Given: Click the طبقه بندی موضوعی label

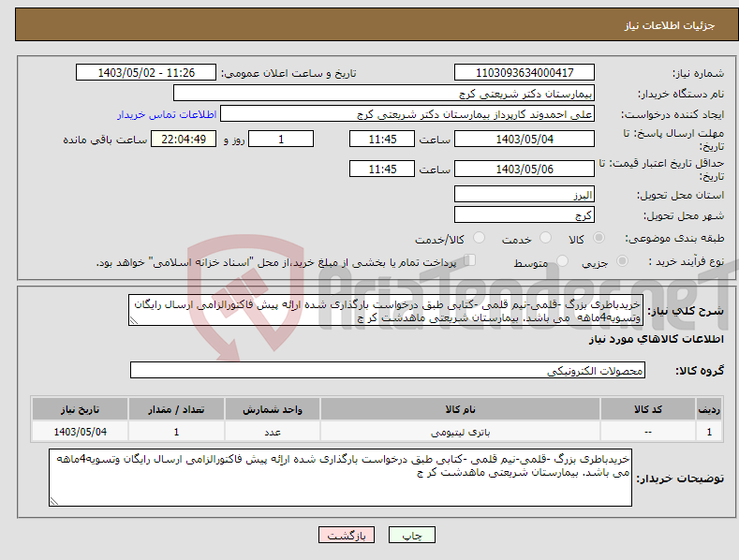Looking at the screenshot, I should click(x=674, y=238).
